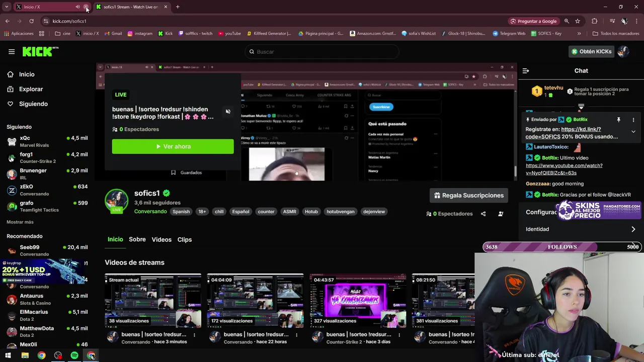This screenshot has height=362, width=644.
Task: Close the sofics1 Stream browser tab
Action: [166, 7]
